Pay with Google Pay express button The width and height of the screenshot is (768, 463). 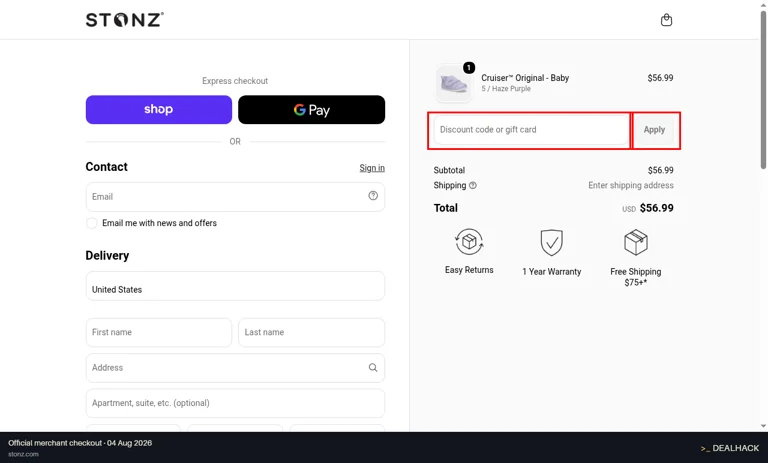(312, 109)
